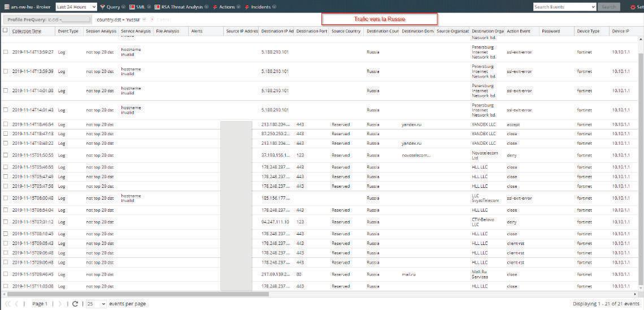Click the mail.ru destination domain cell
The width and height of the screenshot is (644, 310).
(x=408, y=274)
